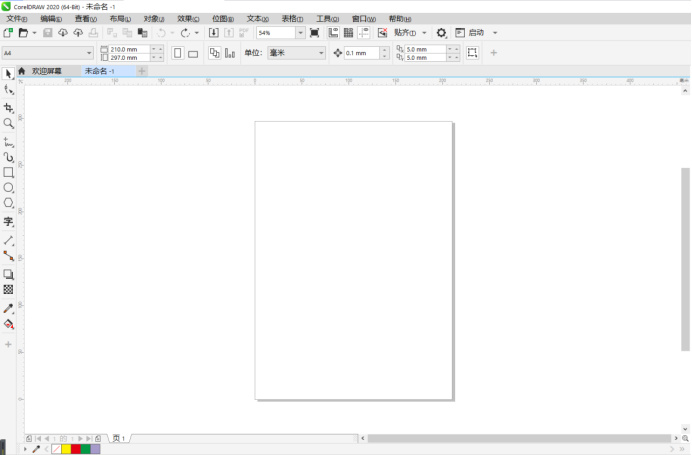Pick the purple color swatch
The height and width of the screenshot is (455, 692).
95,449
